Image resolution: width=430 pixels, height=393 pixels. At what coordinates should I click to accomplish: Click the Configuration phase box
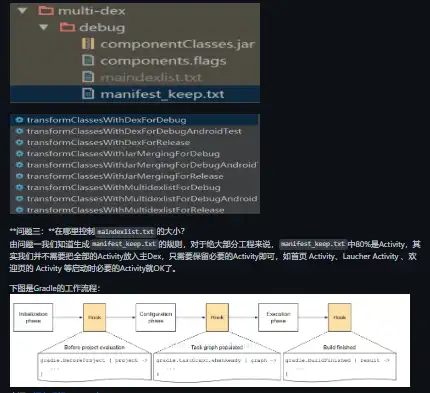156,317
